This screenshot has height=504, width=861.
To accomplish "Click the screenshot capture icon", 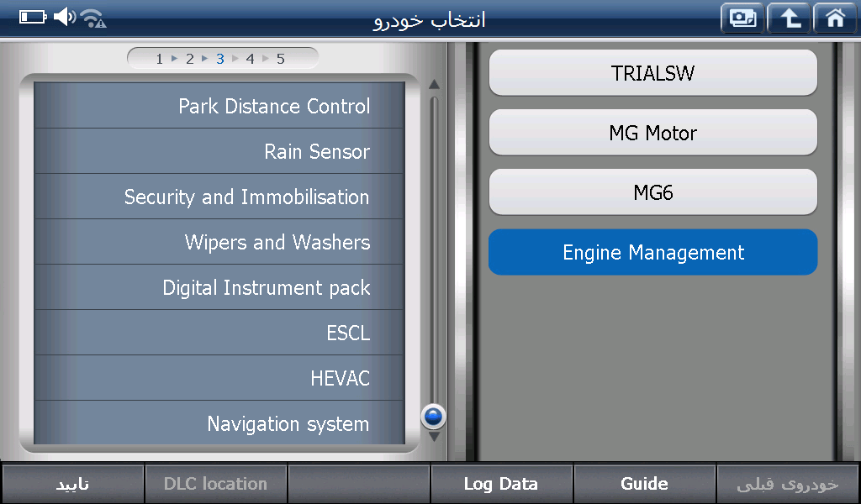I will pyautogui.click(x=742, y=18).
